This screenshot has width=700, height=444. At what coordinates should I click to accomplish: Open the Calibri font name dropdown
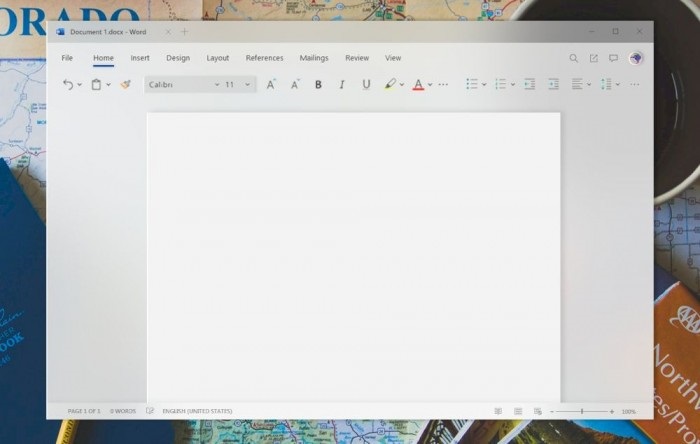point(182,85)
